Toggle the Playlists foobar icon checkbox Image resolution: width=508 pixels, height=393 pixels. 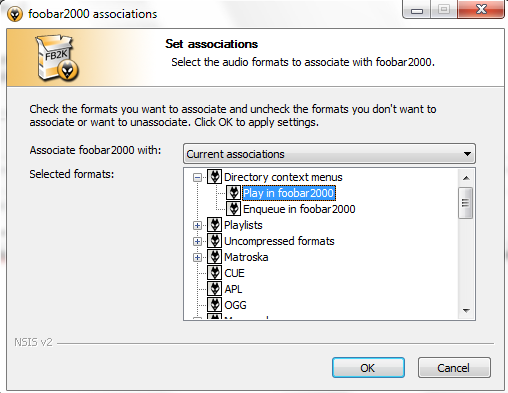tap(214, 225)
